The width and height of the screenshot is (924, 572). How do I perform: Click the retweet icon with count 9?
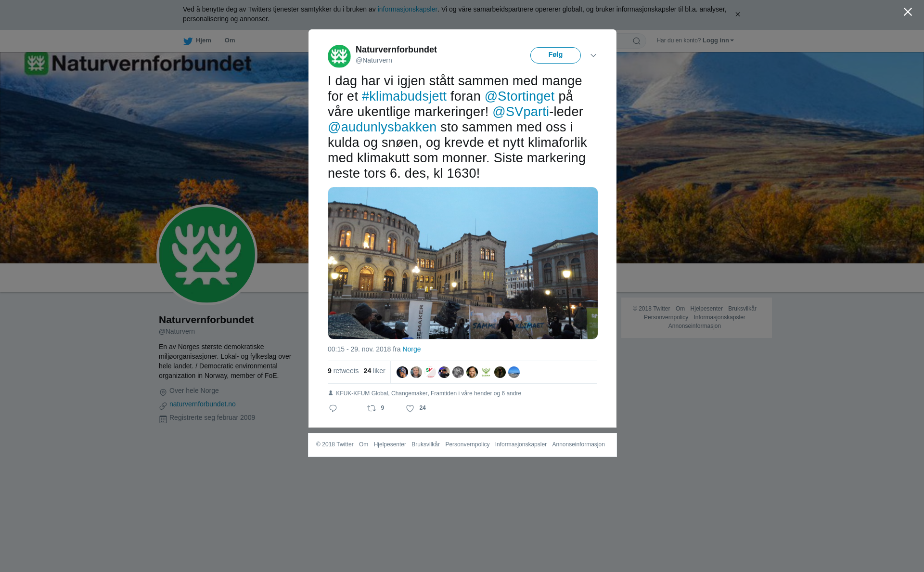tap(372, 408)
